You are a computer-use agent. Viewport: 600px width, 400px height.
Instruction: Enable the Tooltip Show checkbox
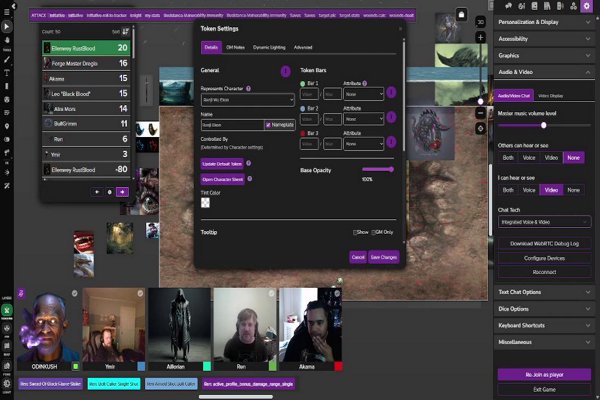355,232
